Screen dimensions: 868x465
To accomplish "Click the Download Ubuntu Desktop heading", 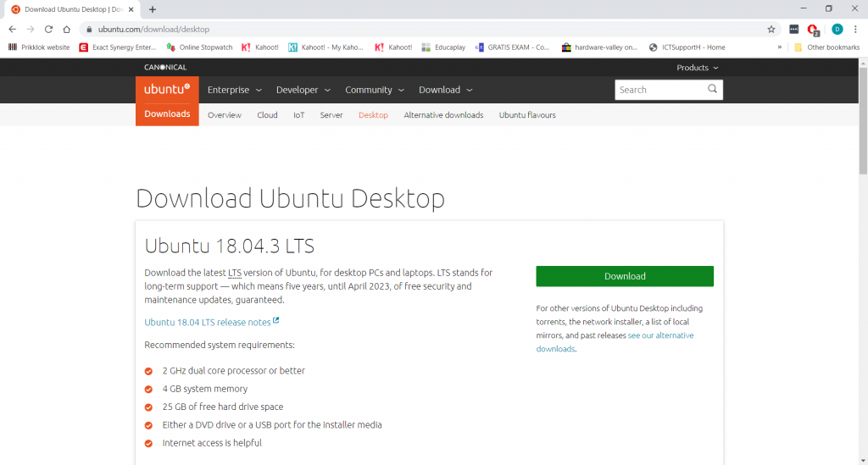I will [290, 198].
